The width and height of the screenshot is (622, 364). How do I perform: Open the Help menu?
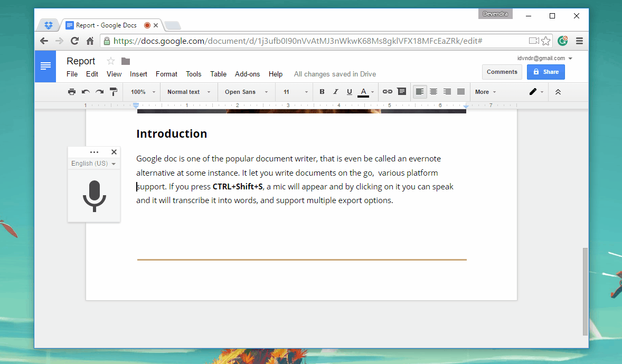click(275, 74)
